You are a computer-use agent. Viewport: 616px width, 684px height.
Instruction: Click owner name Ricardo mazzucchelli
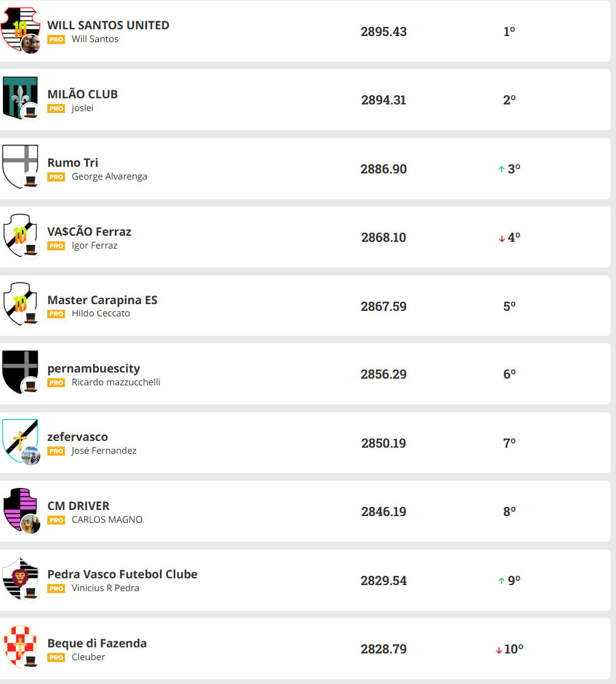(116, 382)
